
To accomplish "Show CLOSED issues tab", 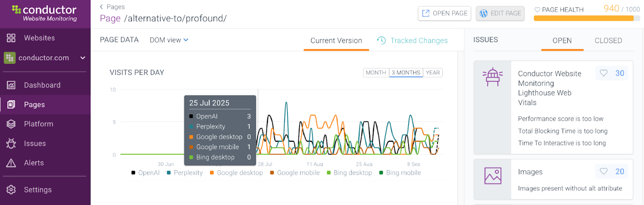I will [608, 41].
